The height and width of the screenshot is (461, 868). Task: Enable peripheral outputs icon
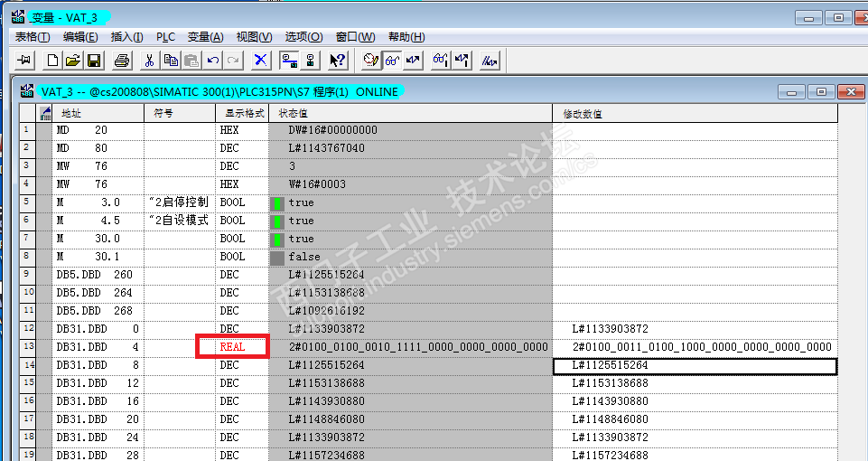pyautogui.click(x=490, y=60)
